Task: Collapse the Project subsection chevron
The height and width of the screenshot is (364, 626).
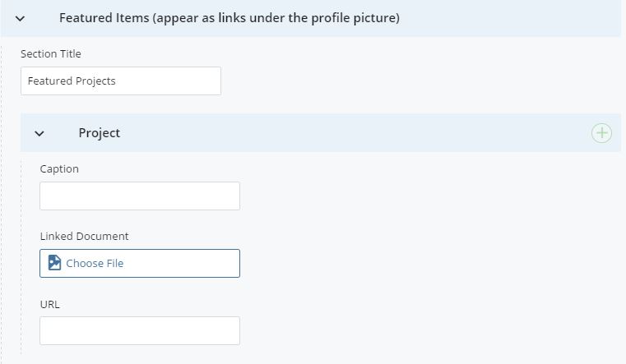Action: click(x=39, y=133)
